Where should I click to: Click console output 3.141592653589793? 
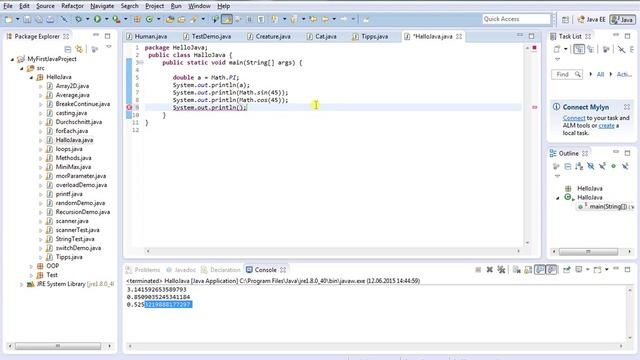(156, 289)
